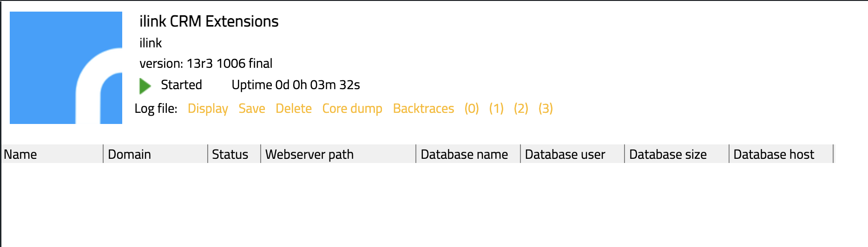Click the Database user column header
The width and height of the screenshot is (868, 247).
565,154
